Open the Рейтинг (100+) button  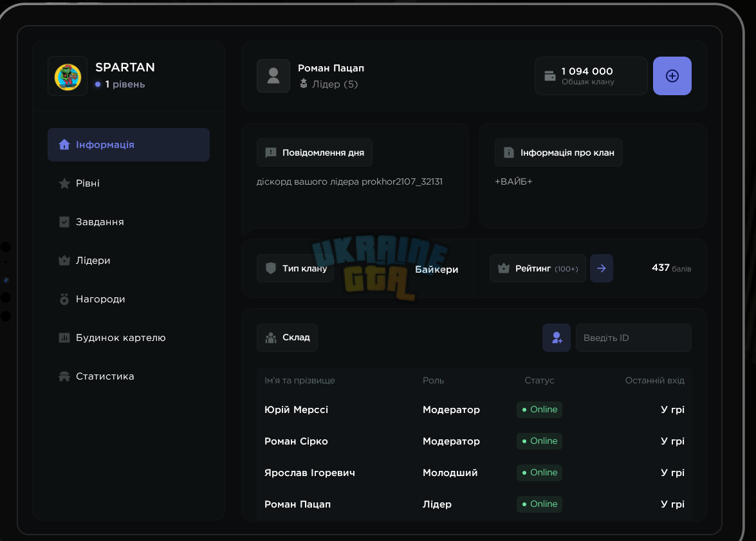coord(538,268)
